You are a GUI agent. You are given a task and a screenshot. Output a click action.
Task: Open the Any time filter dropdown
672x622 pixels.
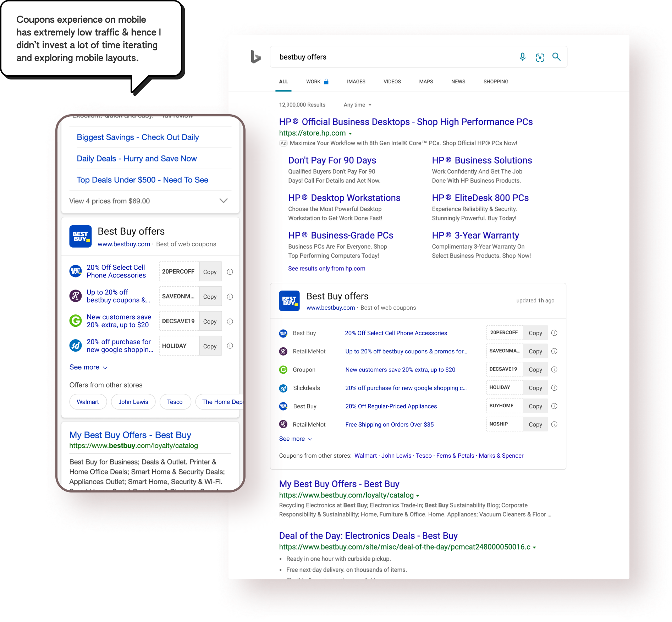point(357,105)
